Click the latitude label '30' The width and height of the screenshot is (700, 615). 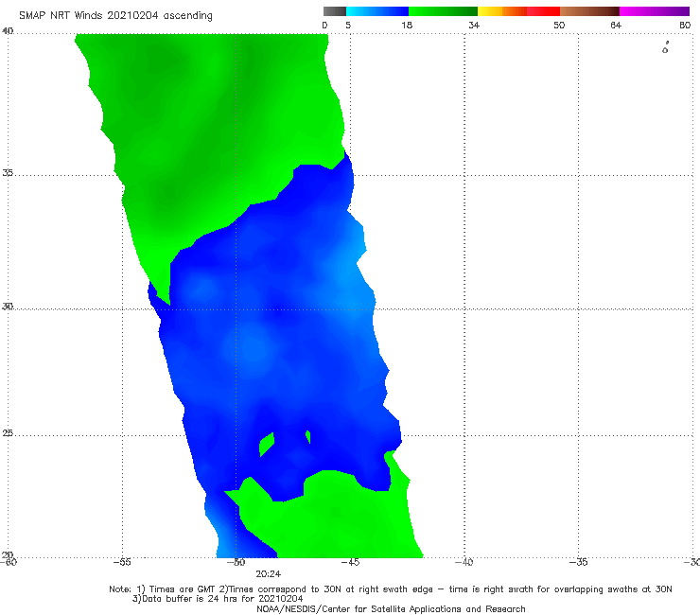(x=8, y=307)
